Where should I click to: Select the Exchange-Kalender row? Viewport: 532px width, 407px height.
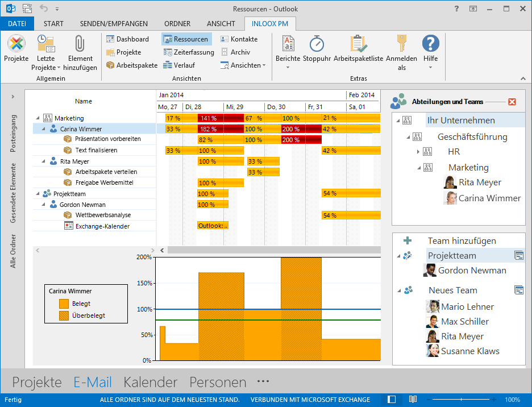pyautogui.click(x=102, y=226)
